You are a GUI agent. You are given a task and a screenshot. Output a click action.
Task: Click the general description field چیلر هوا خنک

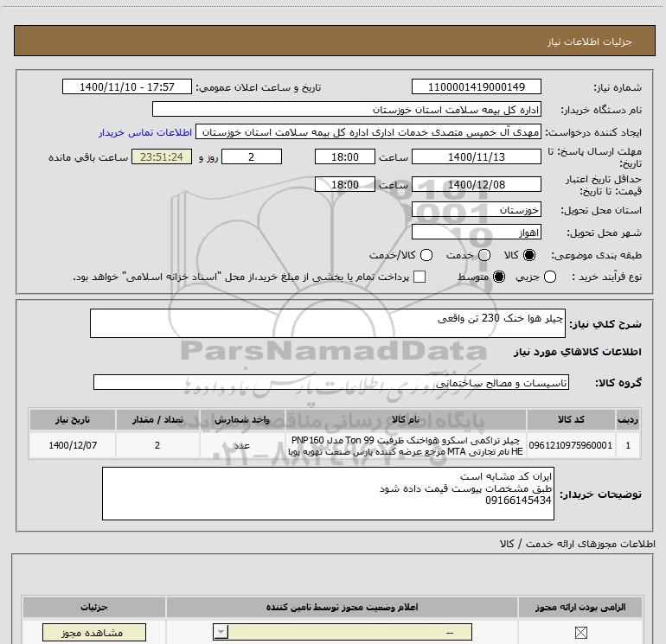pos(328,323)
